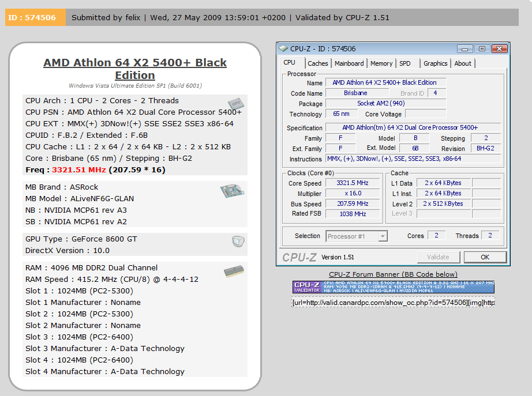Click the ID : 574506 orange badge
Image resolution: width=532 pixels, height=396 pixels.
click(35, 17)
